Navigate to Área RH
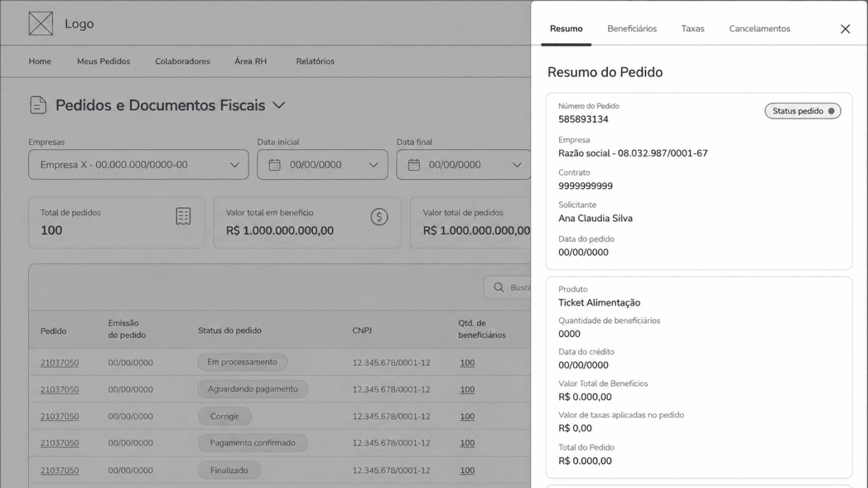This screenshot has height=488, width=868. pyautogui.click(x=251, y=62)
